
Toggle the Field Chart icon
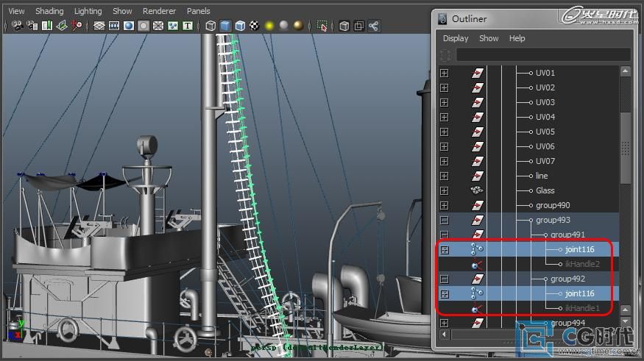click(x=158, y=26)
